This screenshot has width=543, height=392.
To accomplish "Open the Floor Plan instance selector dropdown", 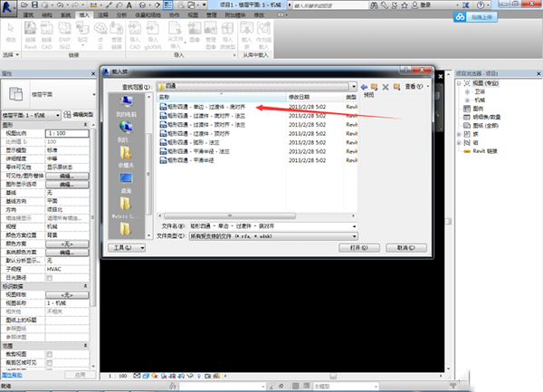I will click(32, 115).
